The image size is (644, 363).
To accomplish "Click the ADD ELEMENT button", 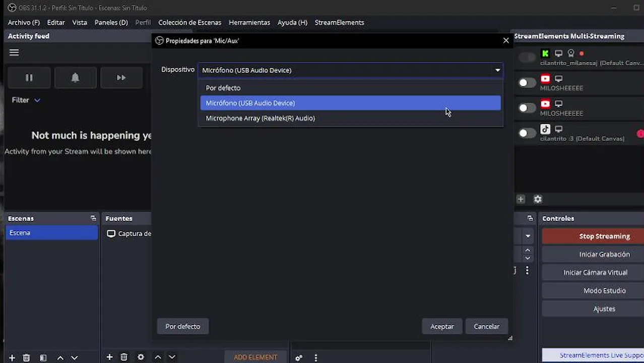I will click(255, 357).
